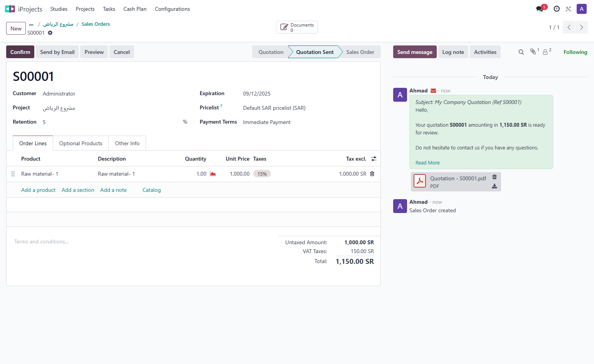
Task: Click the Retention percentage field
Action: pyautogui.click(x=112, y=122)
